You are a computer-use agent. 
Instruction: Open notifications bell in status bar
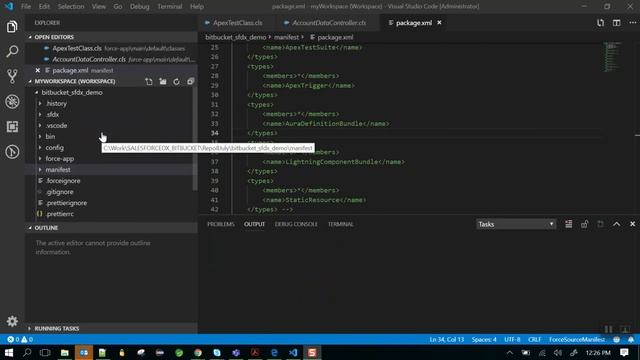pyautogui.click(x=631, y=340)
